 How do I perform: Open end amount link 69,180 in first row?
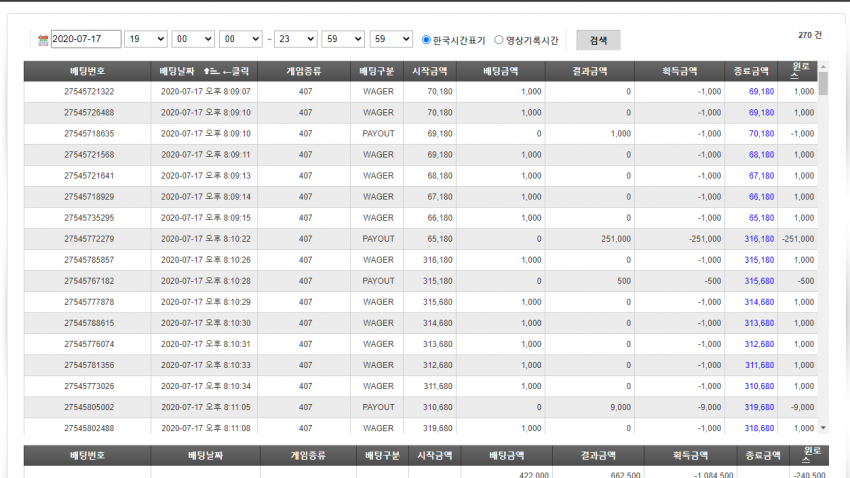[x=761, y=92]
